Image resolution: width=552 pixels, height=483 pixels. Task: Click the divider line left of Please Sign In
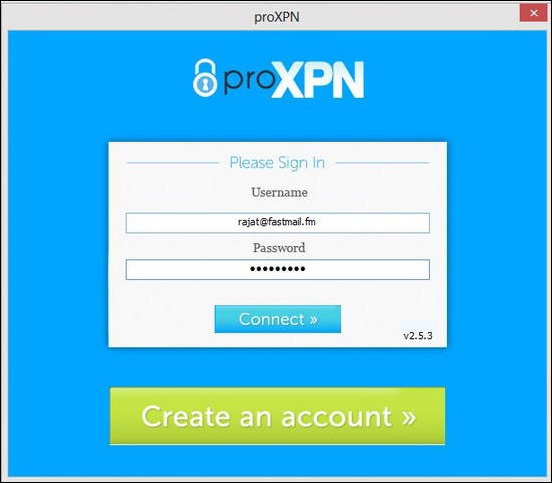tap(172, 163)
